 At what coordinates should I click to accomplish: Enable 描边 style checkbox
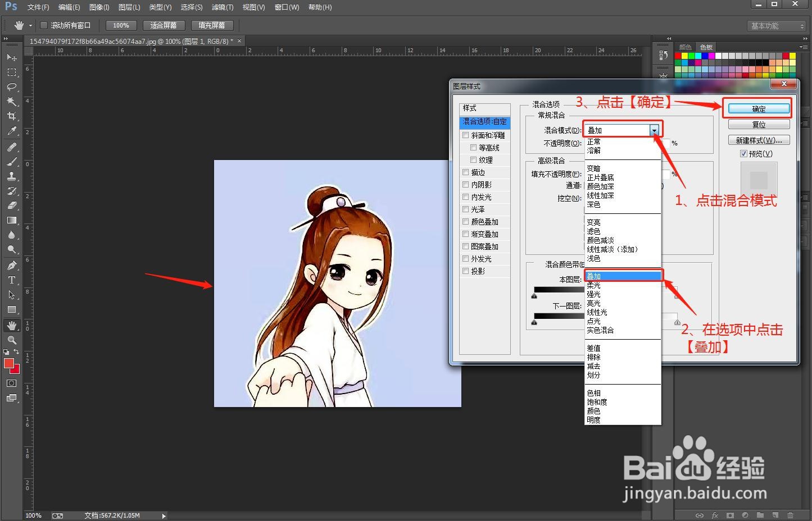(x=465, y=172)
